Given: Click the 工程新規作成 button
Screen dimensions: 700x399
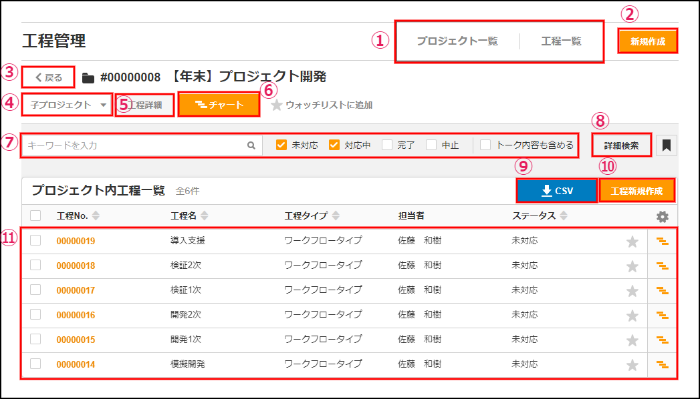Looking at the screenshot, I should tap(637, 191).
